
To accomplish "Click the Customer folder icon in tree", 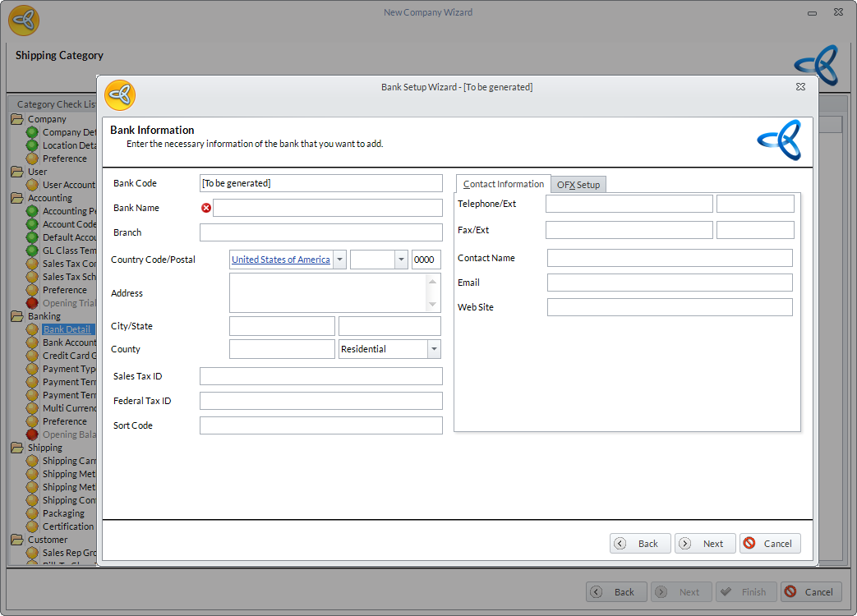I will pos(17,540).
